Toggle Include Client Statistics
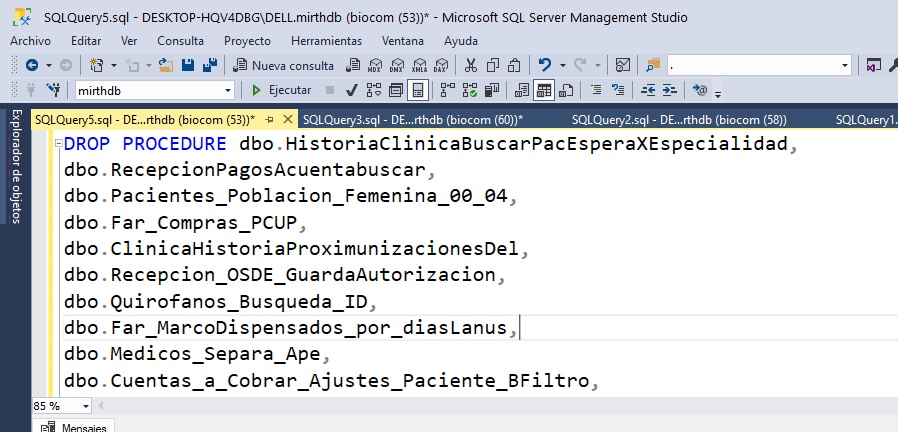 (x=491, y=90)
